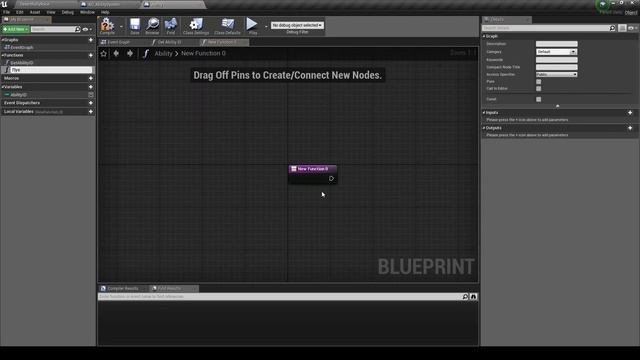Collapse the Graphs section in My Blueprint
The width and height of the screenshot is (640, 360).
[2, 40]
